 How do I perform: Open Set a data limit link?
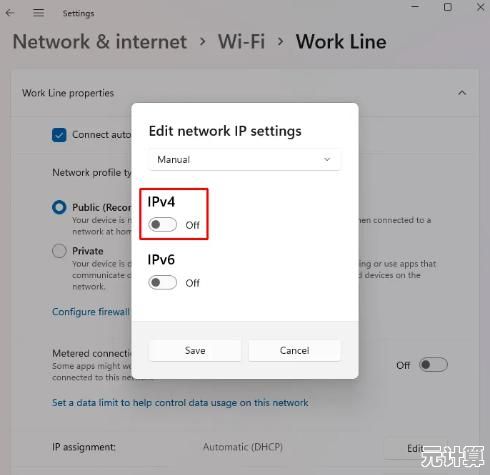click(x=180, y=403)
